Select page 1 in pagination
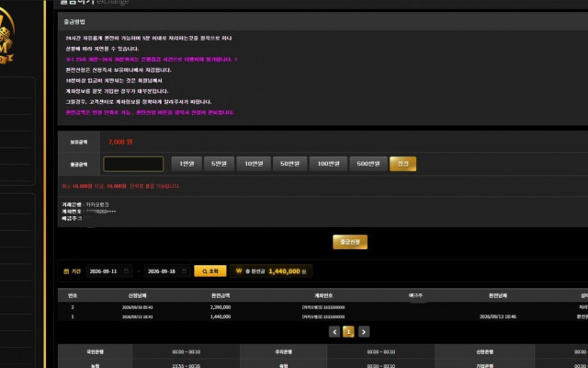 tap(348, 331)
